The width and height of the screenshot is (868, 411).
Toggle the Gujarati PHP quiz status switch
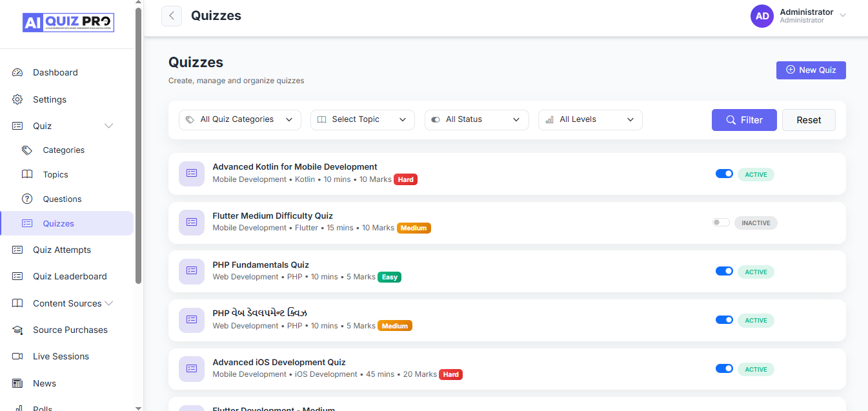point(724,319)
